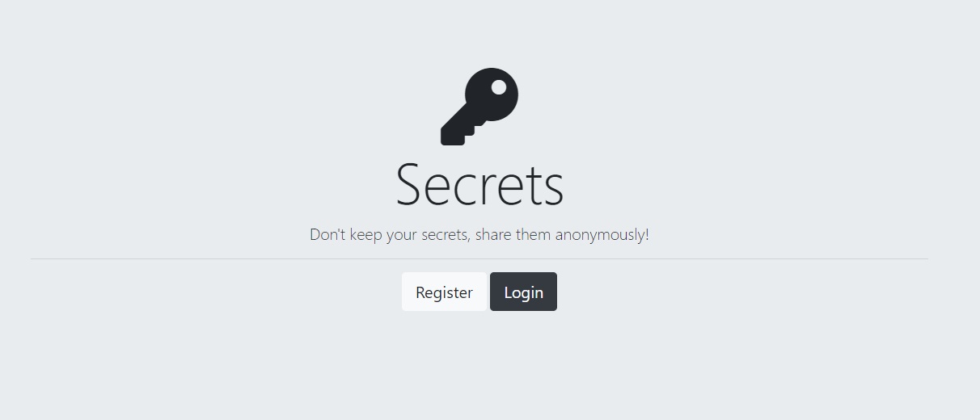Click the word "secrets," in the tagline
The image size is (980, 420).
click(446, 235)
